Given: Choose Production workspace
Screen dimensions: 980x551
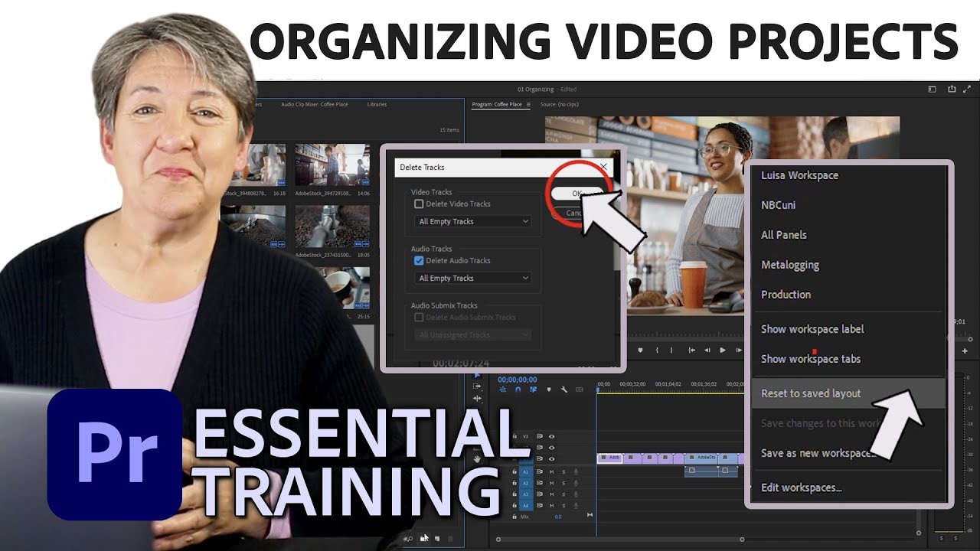Looking at the screenshot, I should [x=786, y=295].
